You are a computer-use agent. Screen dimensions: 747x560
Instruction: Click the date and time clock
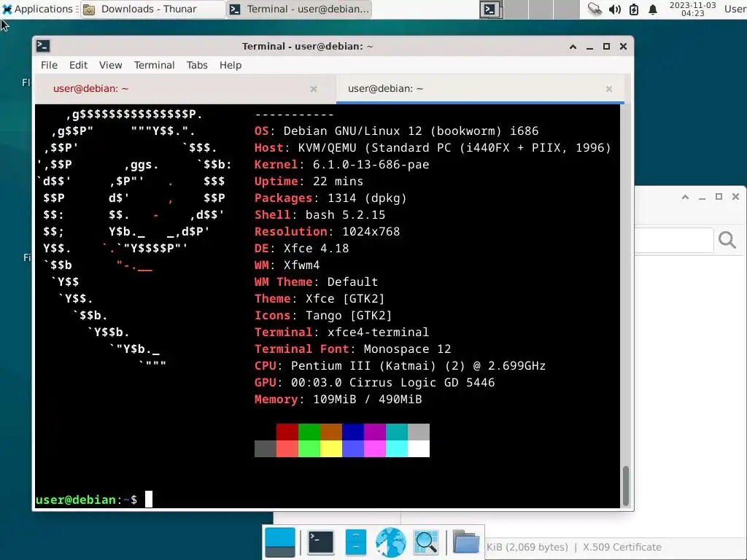pyautogui.click(x=692, y=9)
